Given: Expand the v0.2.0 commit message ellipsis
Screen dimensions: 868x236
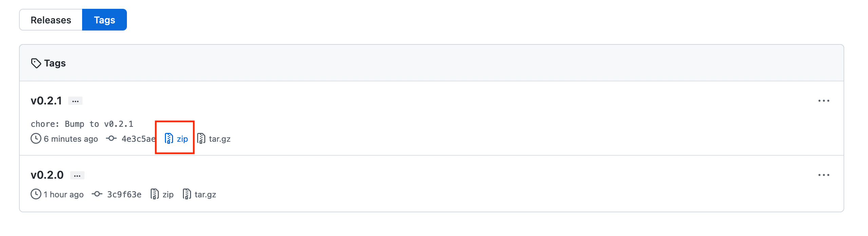Looking at the screenshot, I should pos(77,175).
